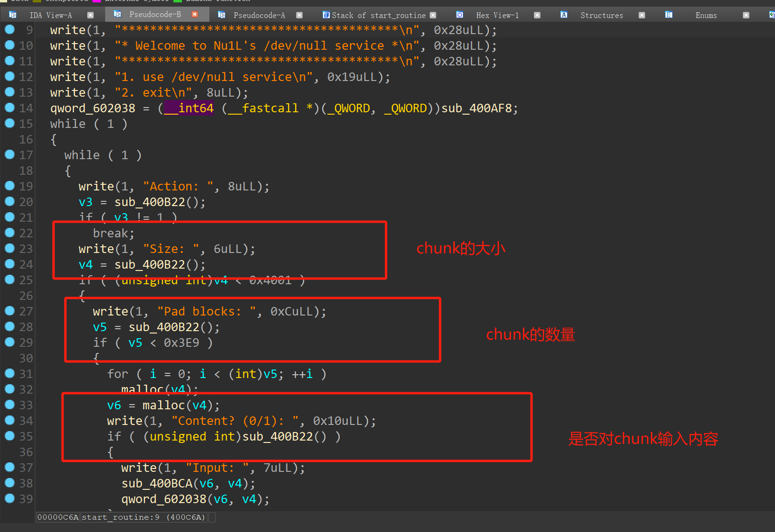775x532 pixels.
Task: Click the Enums tab icon
Action: pos(668,15)
